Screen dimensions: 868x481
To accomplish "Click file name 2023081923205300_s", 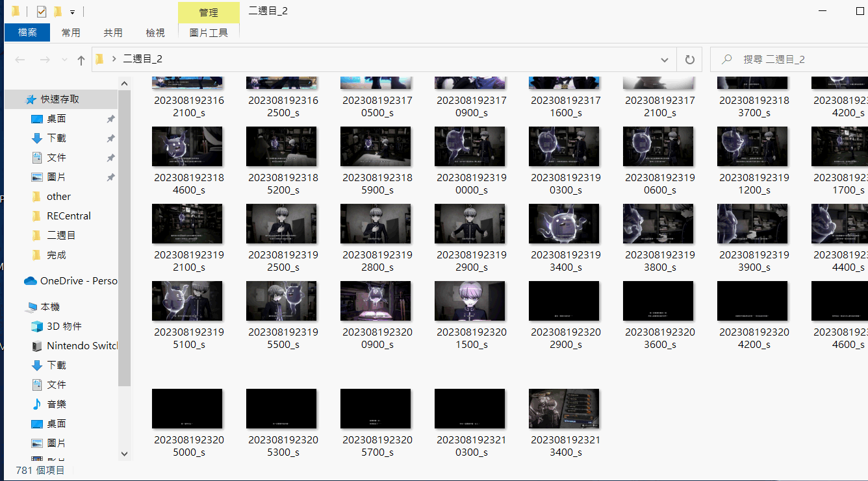I will [x=283, y=446].
